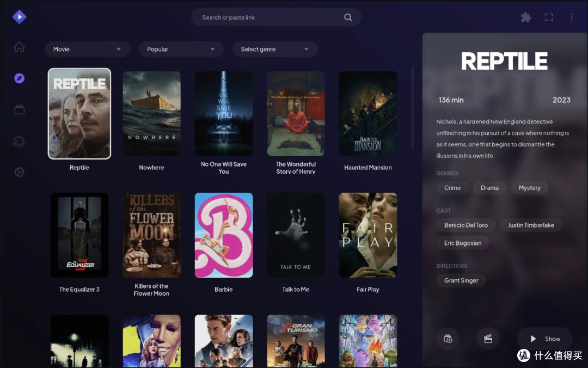Select the Nowhere movie poster

(x=151, y=114)
